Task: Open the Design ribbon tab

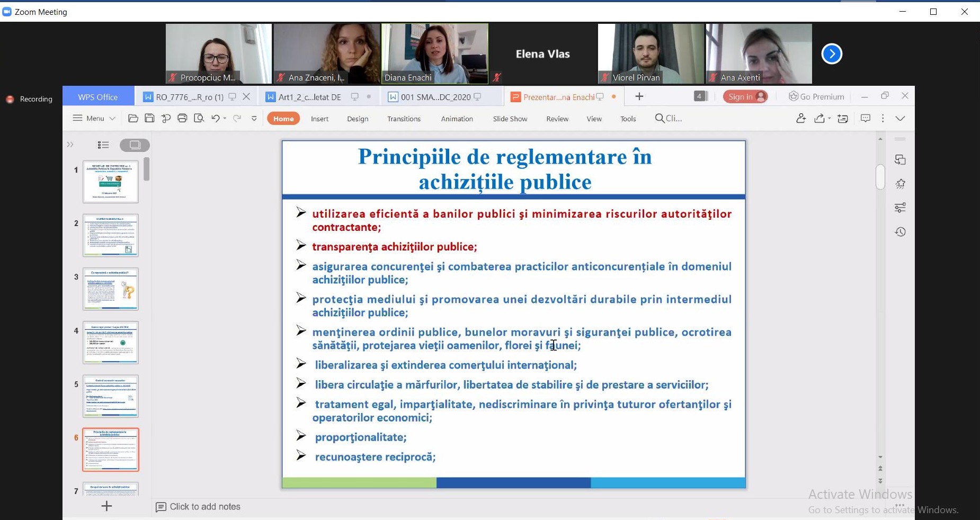Action: (358, 119)
